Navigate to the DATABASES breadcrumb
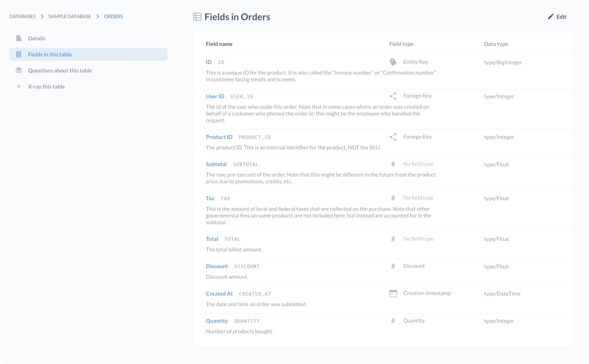The height and width of the screenshot is (364, 589). pos(22,16)
